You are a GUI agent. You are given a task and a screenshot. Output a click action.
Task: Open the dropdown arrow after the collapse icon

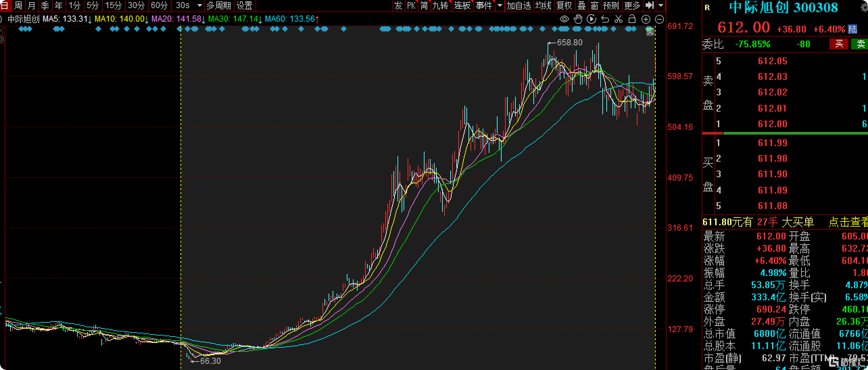pos(661,5)
